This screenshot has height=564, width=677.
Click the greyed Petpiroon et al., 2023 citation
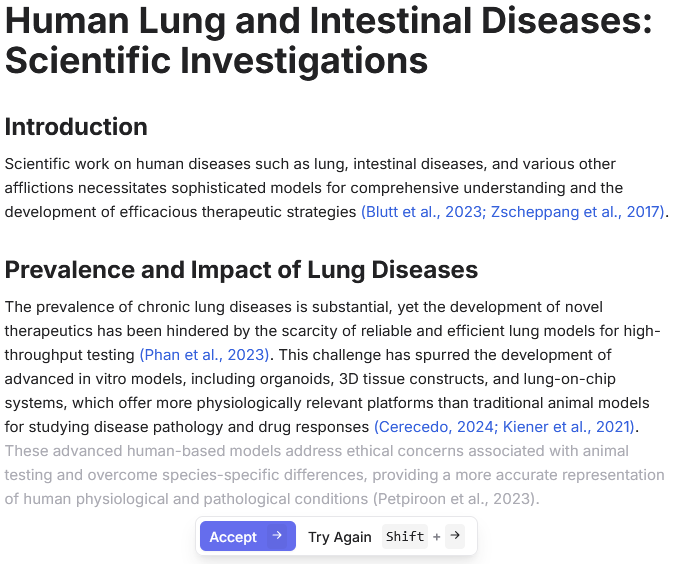pyautogui.click(x=455, y=499)
